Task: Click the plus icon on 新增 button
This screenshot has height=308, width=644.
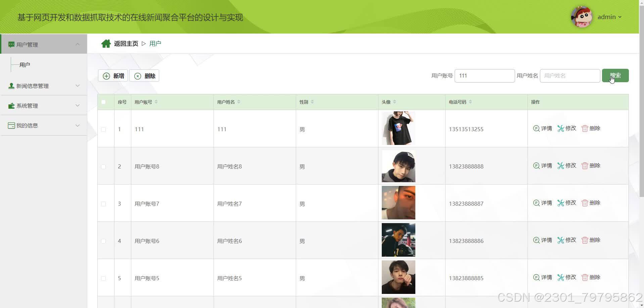Action: click(x=106, y=76)
